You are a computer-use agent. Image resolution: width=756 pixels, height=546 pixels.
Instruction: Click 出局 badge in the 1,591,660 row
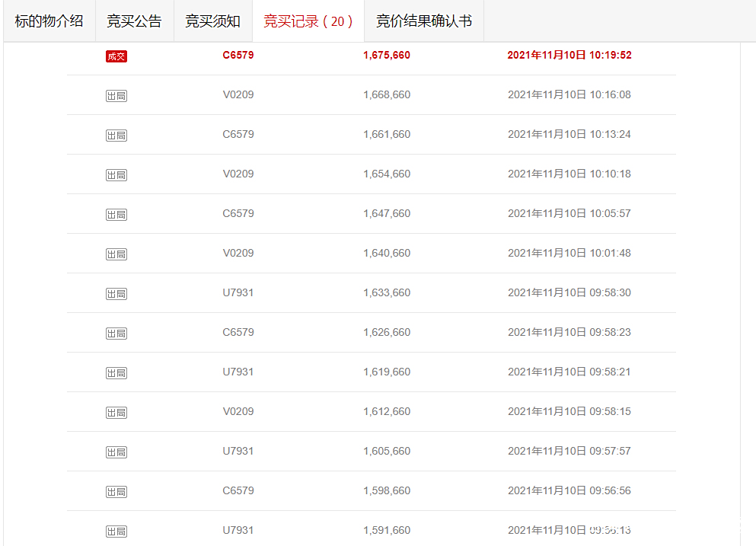[116, 531]
